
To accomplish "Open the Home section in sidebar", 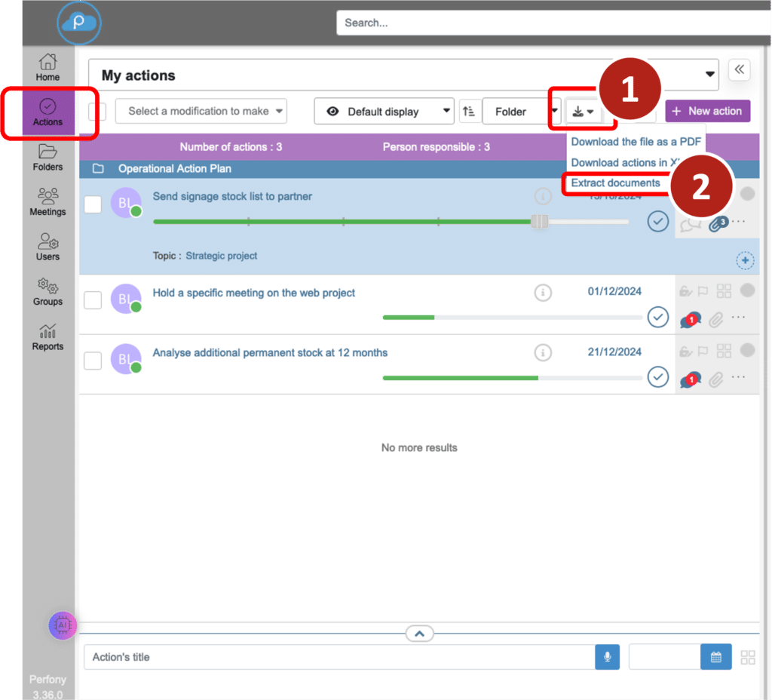I will pyautogui.click(x=47, y=67).
